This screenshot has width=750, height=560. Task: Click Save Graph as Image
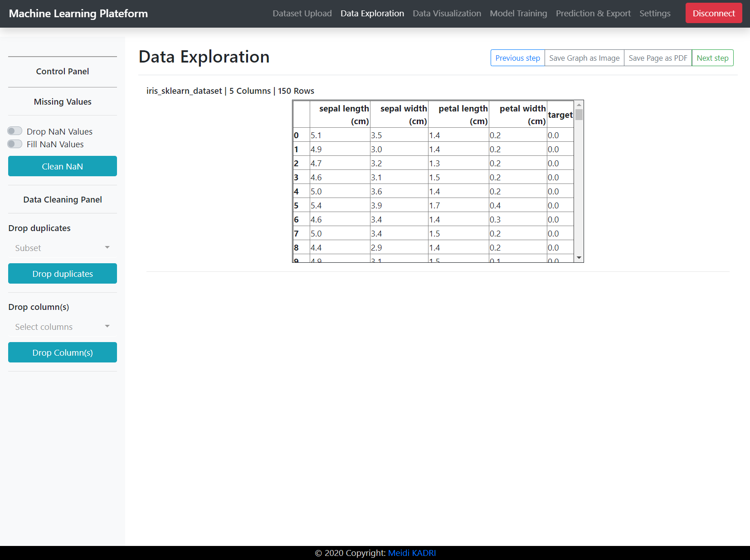tap(584, 58)
